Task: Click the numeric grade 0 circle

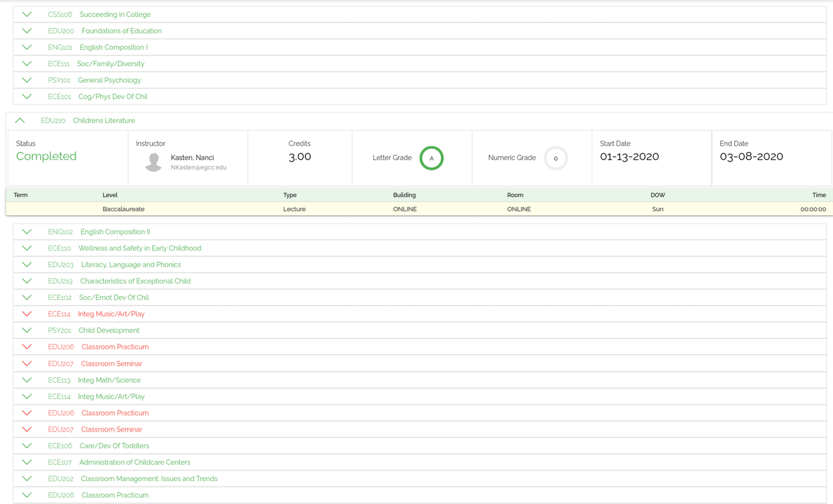Action: [555, 158]
